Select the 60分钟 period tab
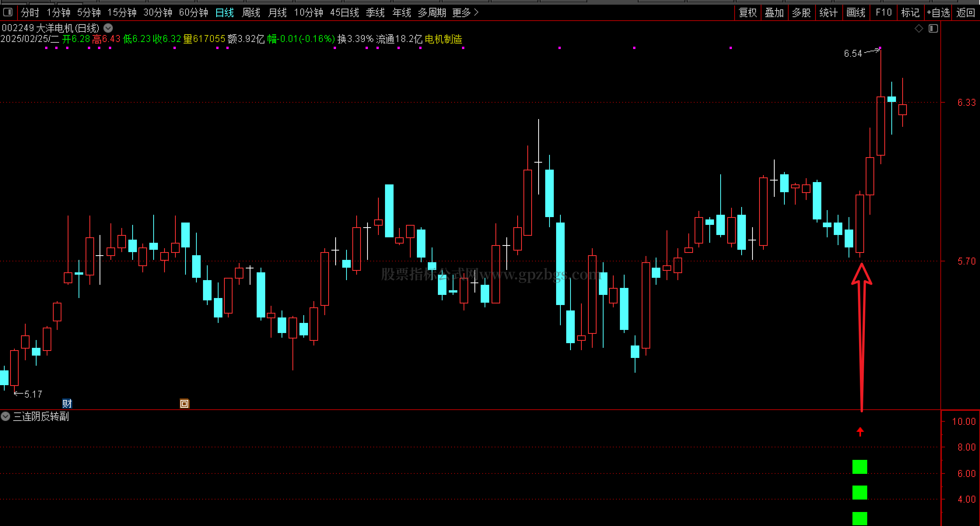 193,13
